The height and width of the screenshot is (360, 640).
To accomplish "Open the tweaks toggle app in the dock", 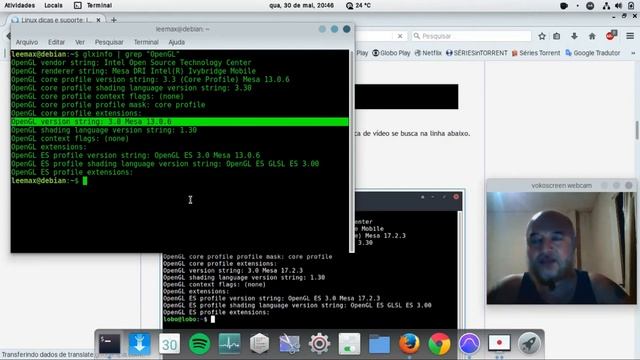I will 349,344.
